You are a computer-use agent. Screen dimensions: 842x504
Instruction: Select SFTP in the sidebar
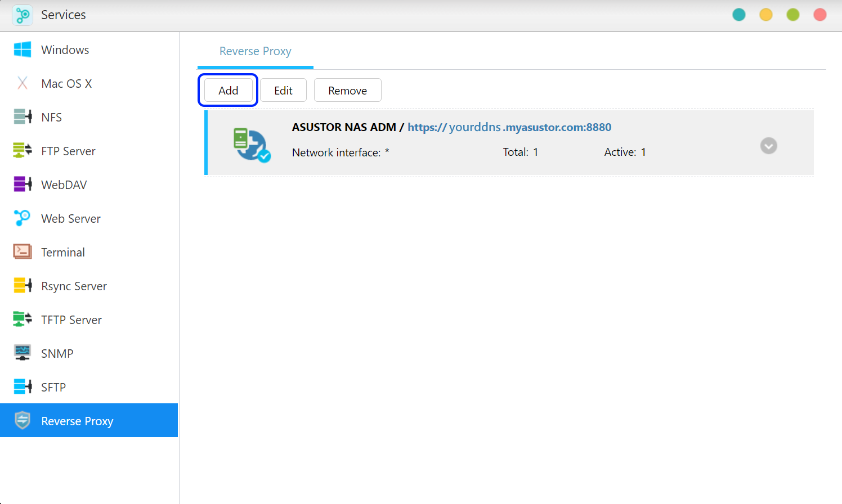(x=89, y=387)
